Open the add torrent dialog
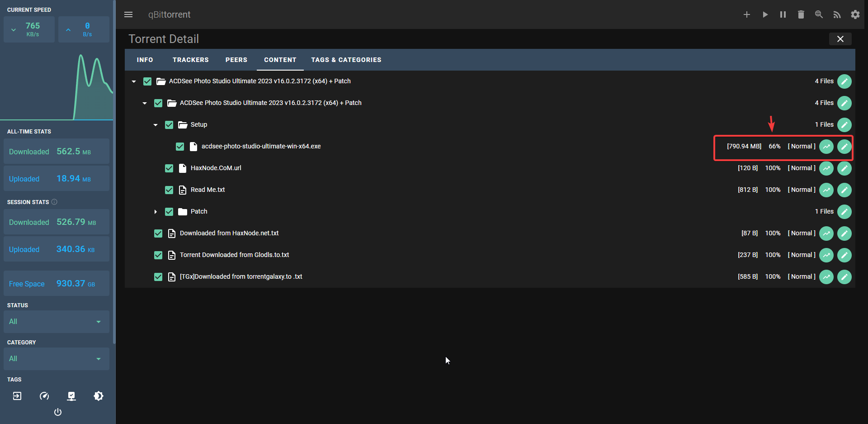This screenshot has height=424, width=868. coord(747,14)
